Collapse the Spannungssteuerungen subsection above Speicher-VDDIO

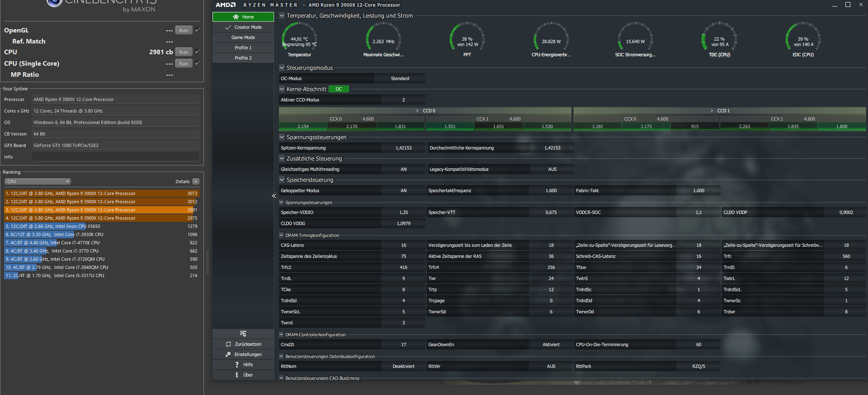[x=281, y=202]
